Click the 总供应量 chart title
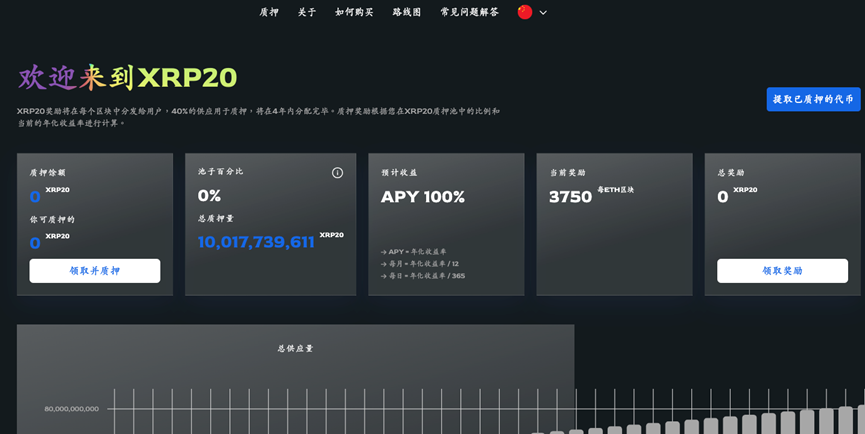865x434 pixels. pos(295,348)
